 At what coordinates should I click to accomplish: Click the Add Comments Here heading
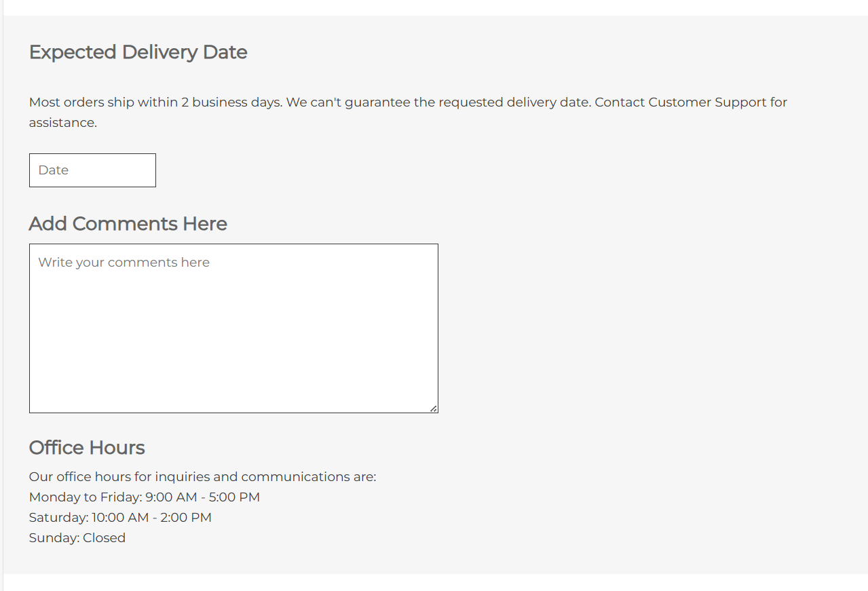click(x=128, y=224)
